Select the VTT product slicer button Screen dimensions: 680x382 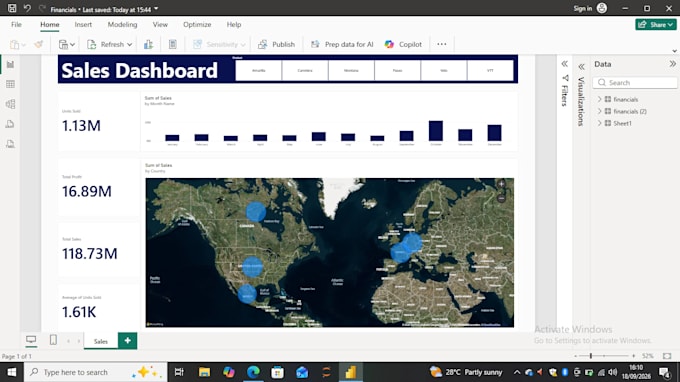490,70
